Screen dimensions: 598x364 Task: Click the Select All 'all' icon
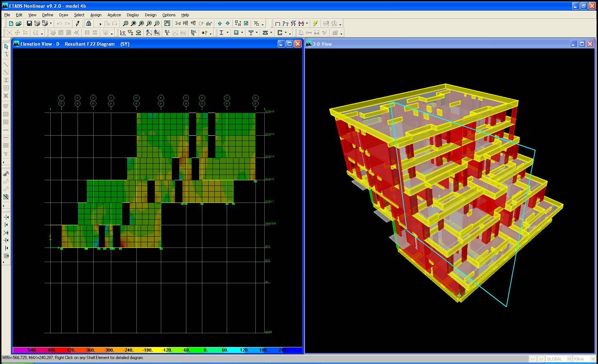click(6, 174)
